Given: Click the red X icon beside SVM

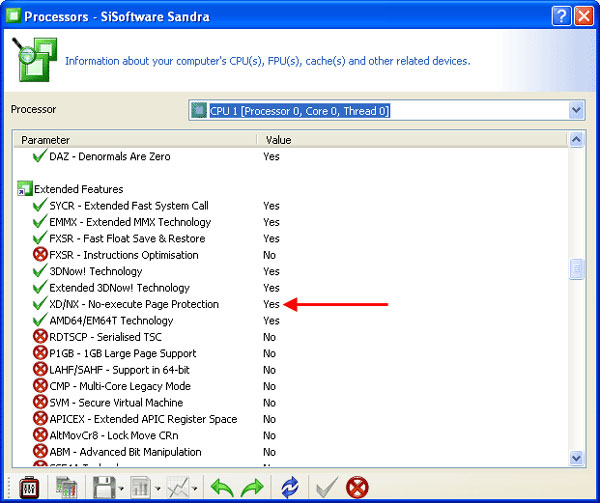Looking at the screenshot, I should [x=40, y=402].
